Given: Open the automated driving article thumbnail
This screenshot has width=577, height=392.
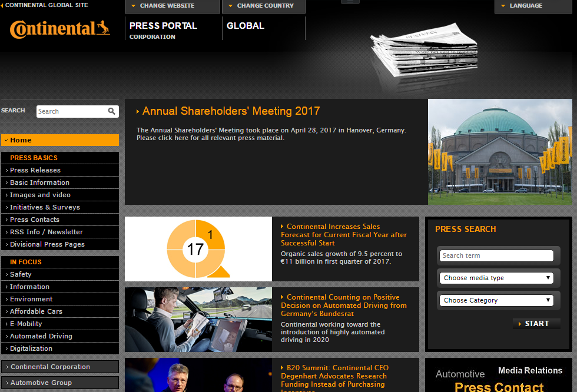Looking at the screenshot, I should point(198,319).
